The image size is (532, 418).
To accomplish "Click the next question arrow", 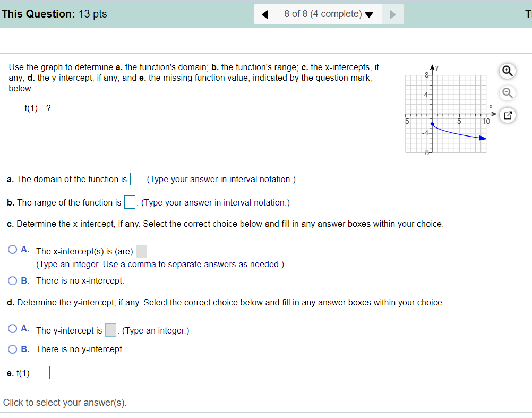I will [x=393, y=14].
